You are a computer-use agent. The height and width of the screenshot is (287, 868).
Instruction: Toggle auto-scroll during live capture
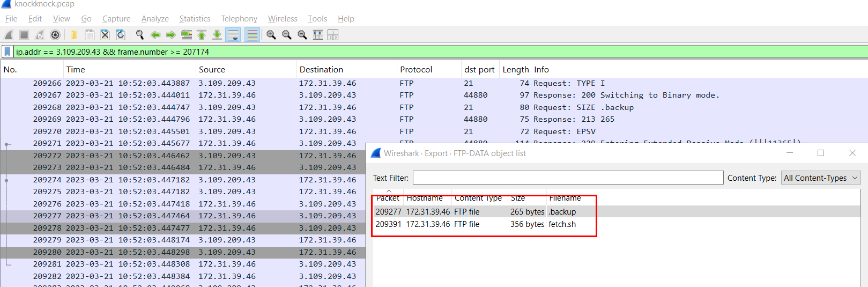[233, 35]
